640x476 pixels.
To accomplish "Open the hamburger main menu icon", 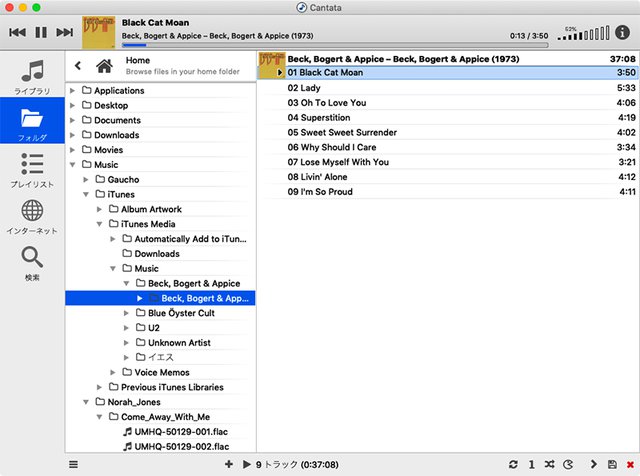I will [x=73, y=464].
